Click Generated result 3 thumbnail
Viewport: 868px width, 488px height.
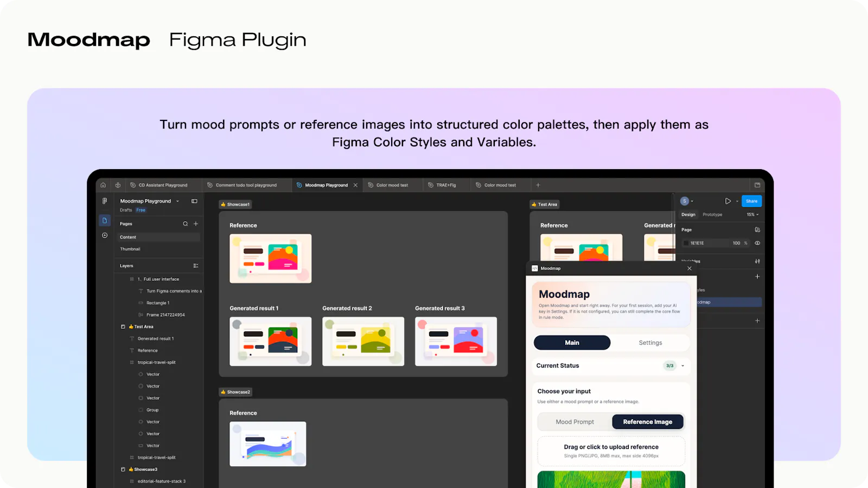tap(456, 342)
